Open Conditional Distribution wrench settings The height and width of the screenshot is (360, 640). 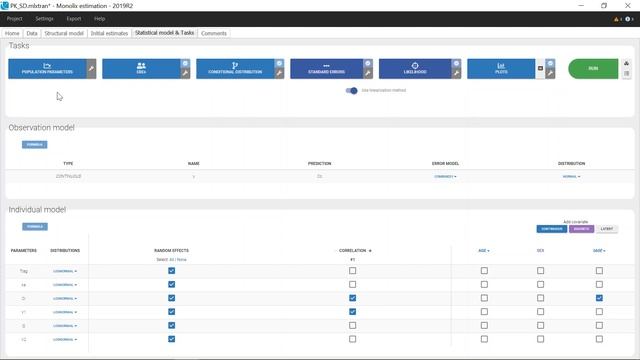pyautogui.click(x=279, y=73)
